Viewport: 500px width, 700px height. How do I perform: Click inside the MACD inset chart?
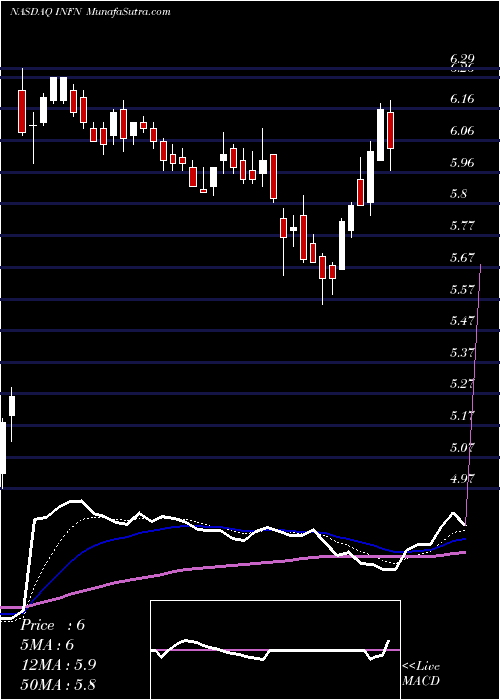pyautogui.click(x=275, y=650)
